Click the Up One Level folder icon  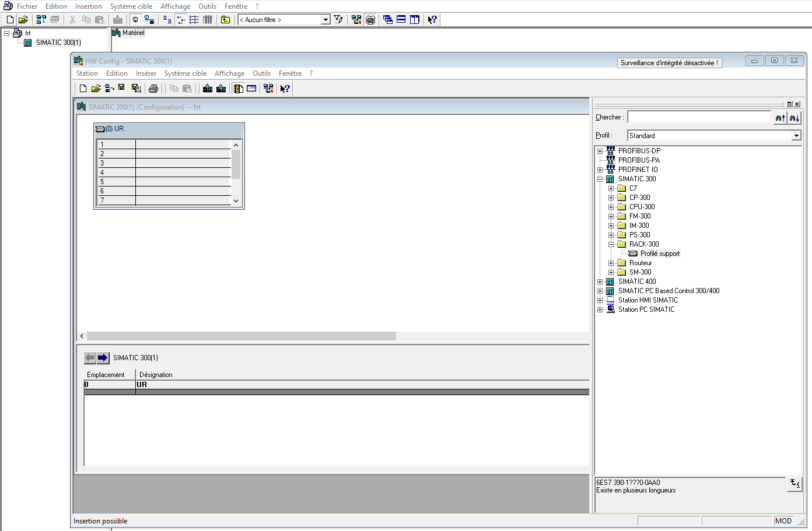[x=225, y=19]
